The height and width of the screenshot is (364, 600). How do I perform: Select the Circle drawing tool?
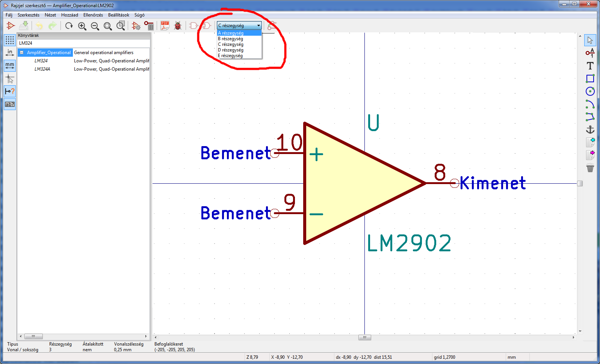click(x=590, y=91)
